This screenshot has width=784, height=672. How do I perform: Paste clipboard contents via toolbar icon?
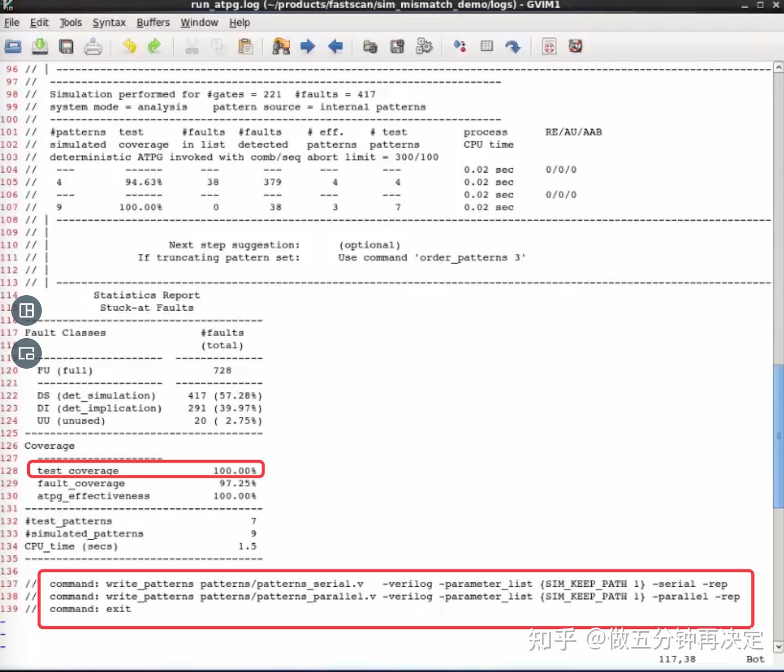[x=246, y=47]
